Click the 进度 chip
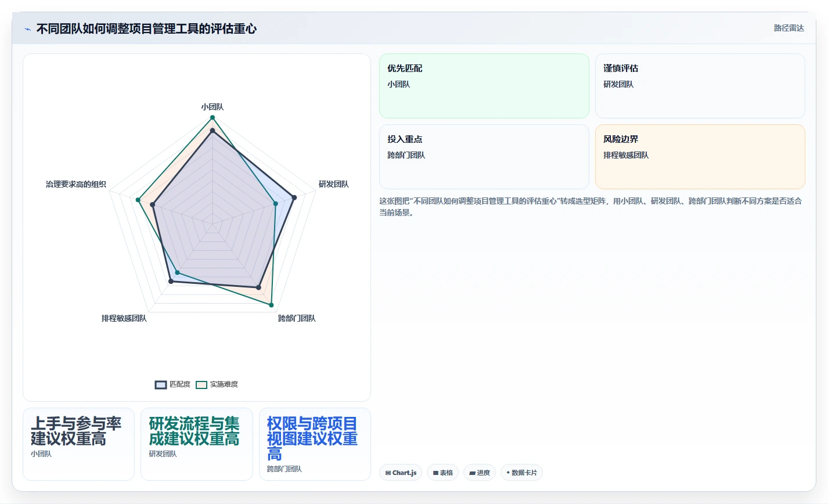The image size is (828, 504). [480, 473]
